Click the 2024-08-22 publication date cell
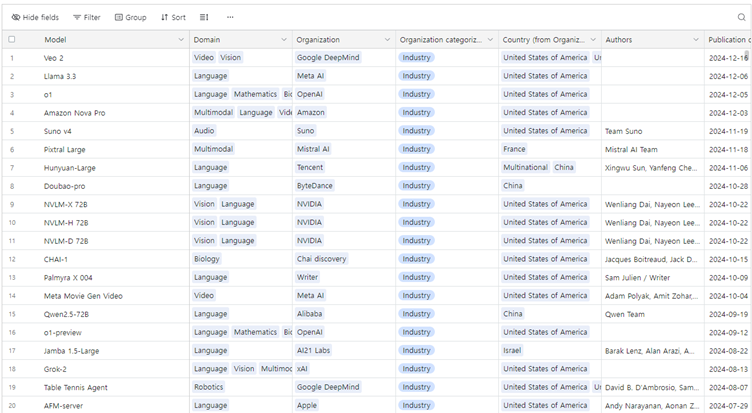752x413 pixels. (x=728, y=351)
